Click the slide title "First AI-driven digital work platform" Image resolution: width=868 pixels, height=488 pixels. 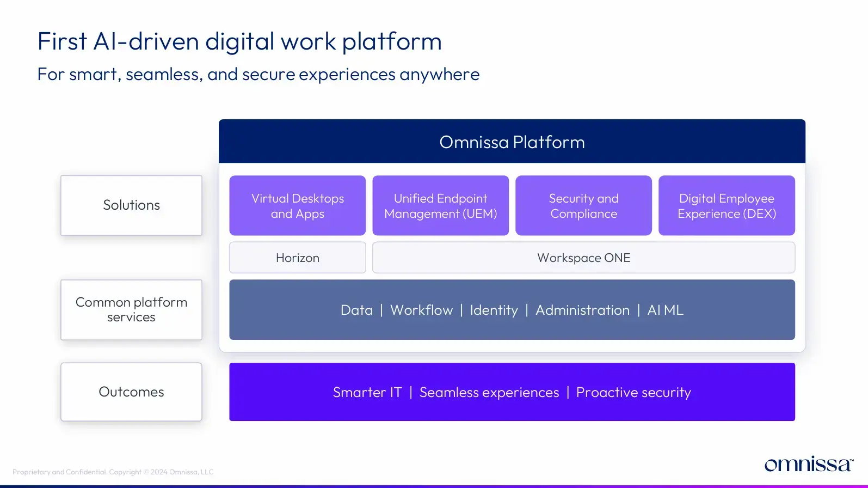click(239, 41)
